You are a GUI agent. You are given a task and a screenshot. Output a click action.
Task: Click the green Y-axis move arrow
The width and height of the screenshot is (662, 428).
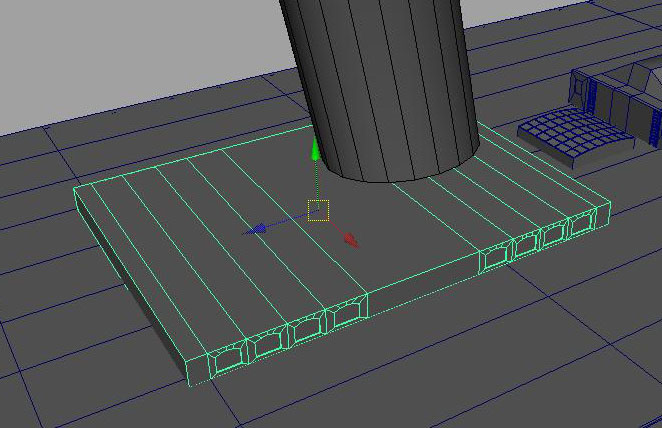(x=315, y=149)
